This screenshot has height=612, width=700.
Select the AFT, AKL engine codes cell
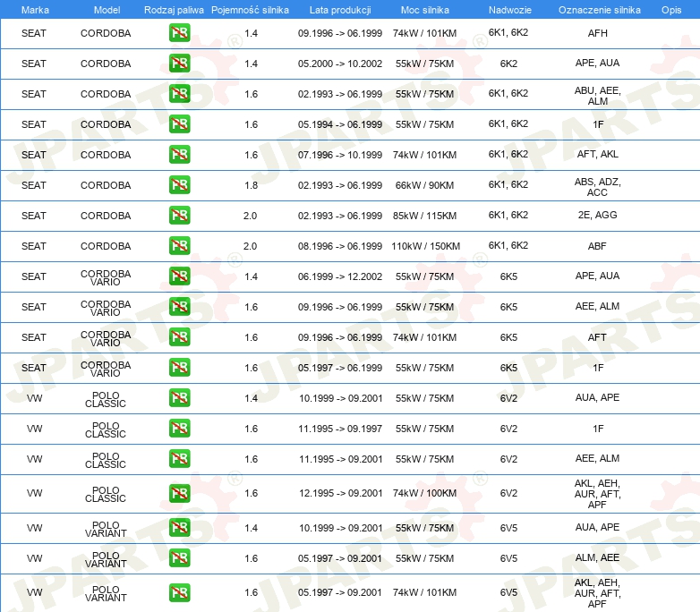597,154
